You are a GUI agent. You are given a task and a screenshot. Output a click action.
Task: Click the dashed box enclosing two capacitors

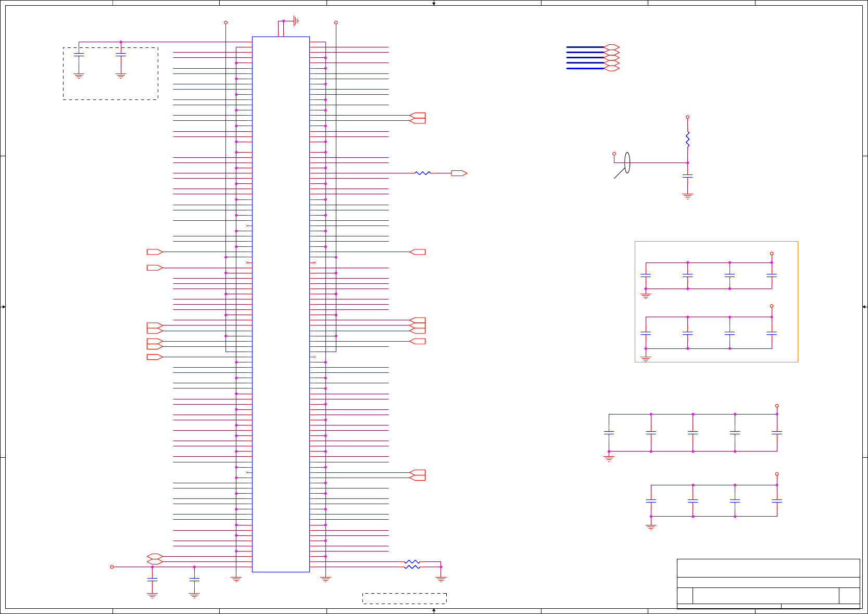tap(110, 73)
